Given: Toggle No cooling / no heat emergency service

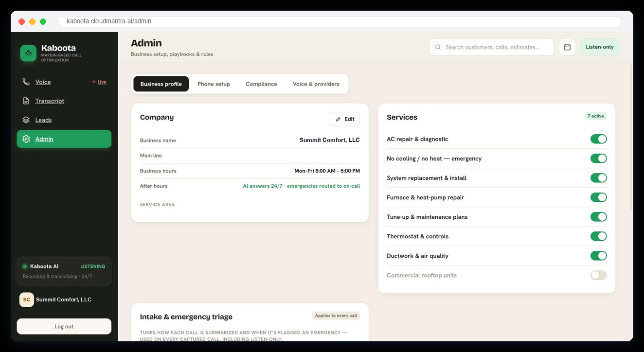Looking at the screenshot, I should (598, 158).
